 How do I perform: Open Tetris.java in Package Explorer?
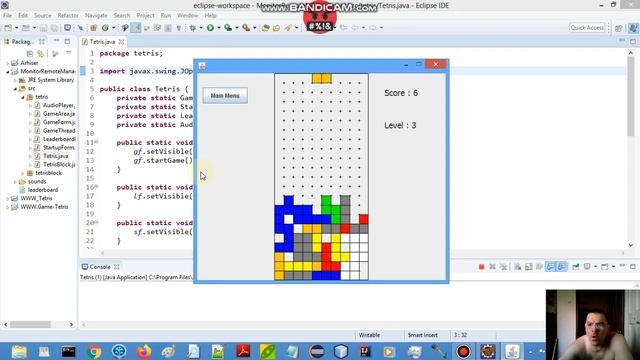tap(56, 156)
